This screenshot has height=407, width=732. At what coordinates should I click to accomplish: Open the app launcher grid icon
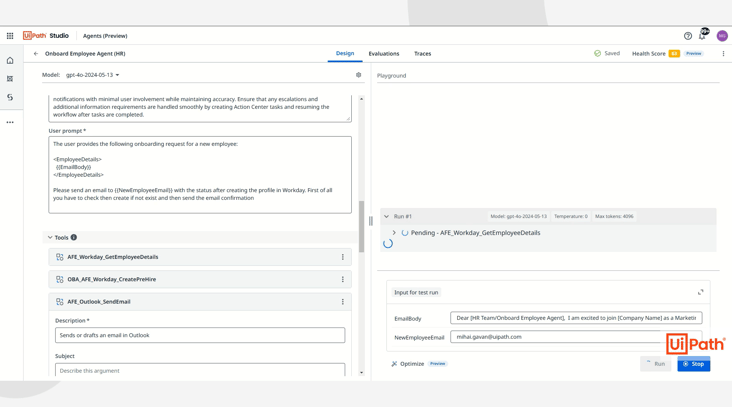click(10, 36)
